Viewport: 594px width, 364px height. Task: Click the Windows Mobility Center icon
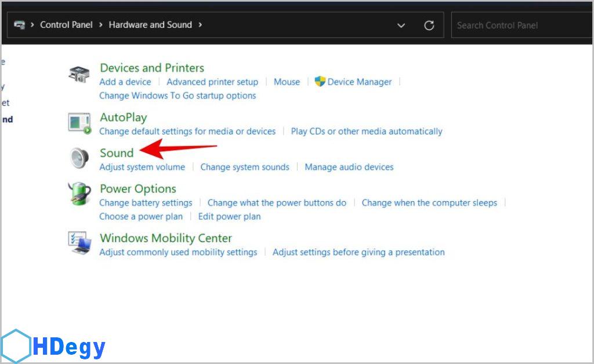pos(79,243)
